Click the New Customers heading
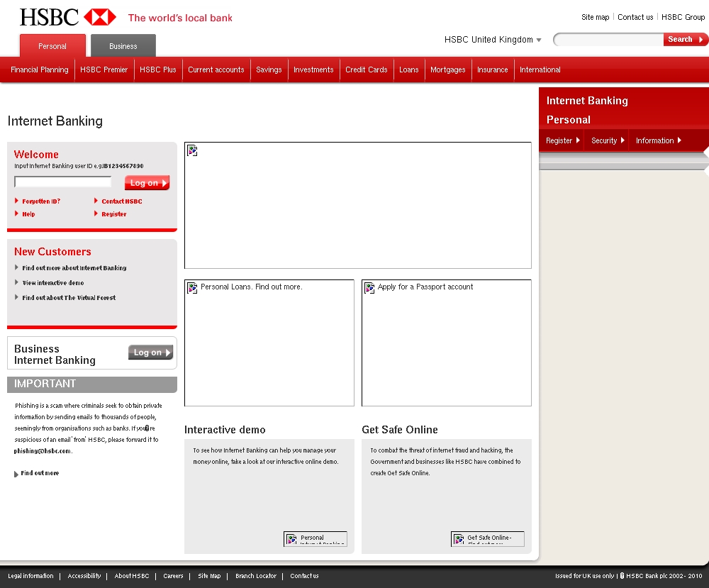Viewport: 709px width, 588px height. tap(52, 252)
